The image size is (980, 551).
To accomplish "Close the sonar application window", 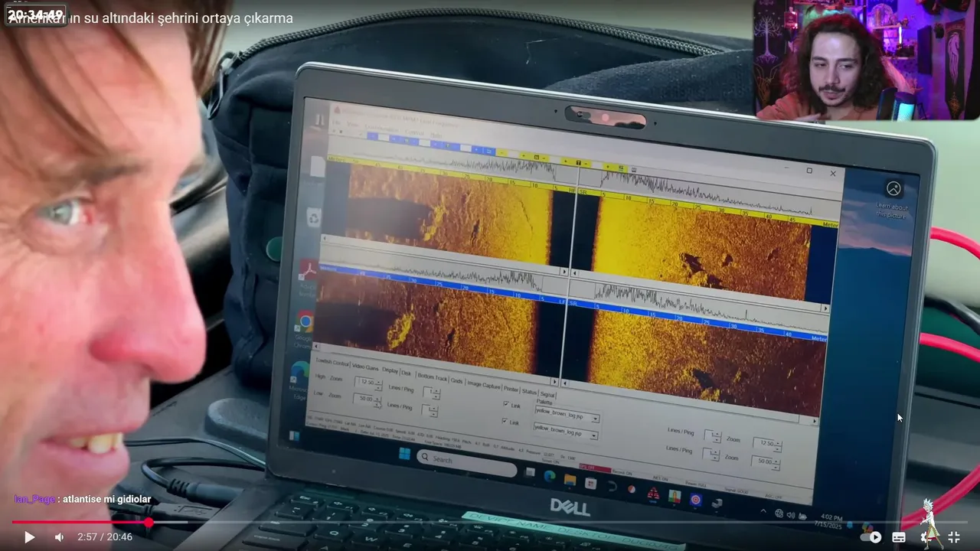I will coord(833,174).
